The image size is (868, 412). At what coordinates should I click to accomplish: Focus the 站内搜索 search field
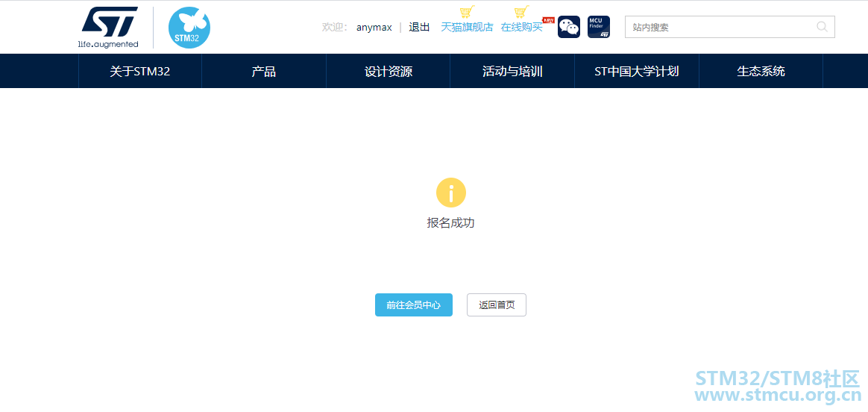click(729, 27)
